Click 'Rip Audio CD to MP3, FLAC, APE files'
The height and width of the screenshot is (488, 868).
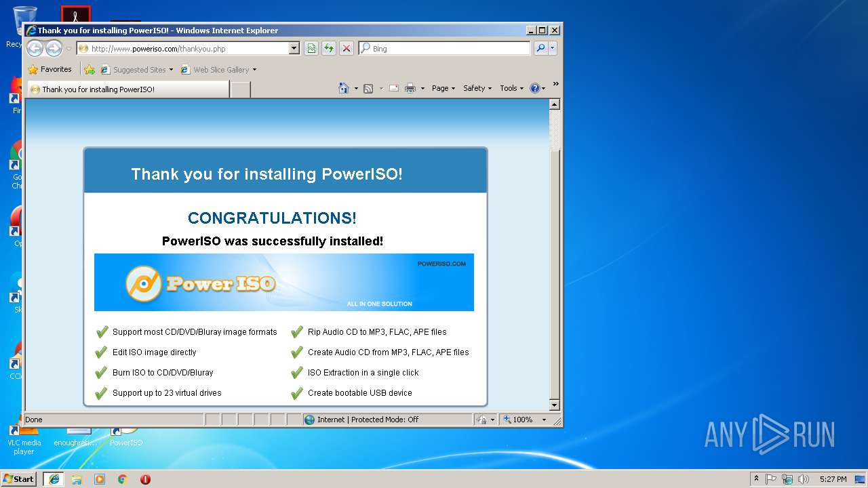(377, 332)
